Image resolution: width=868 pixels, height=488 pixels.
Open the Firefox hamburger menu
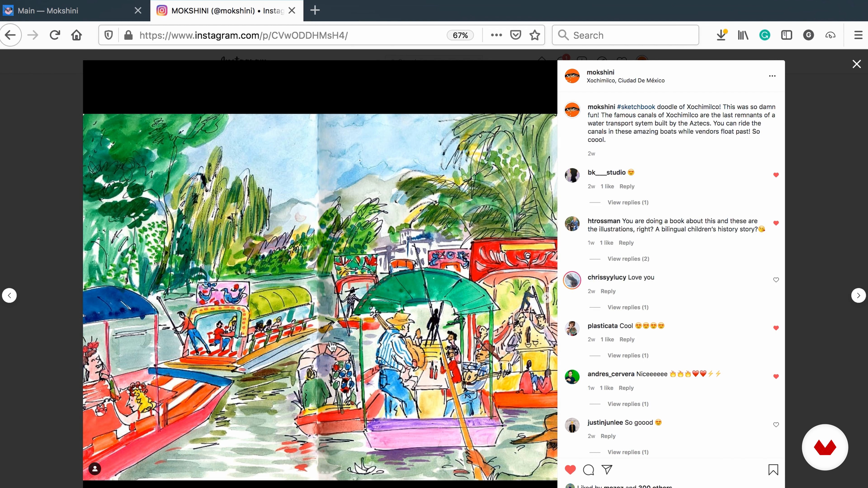pyautogui.click(x=858, y=35)
